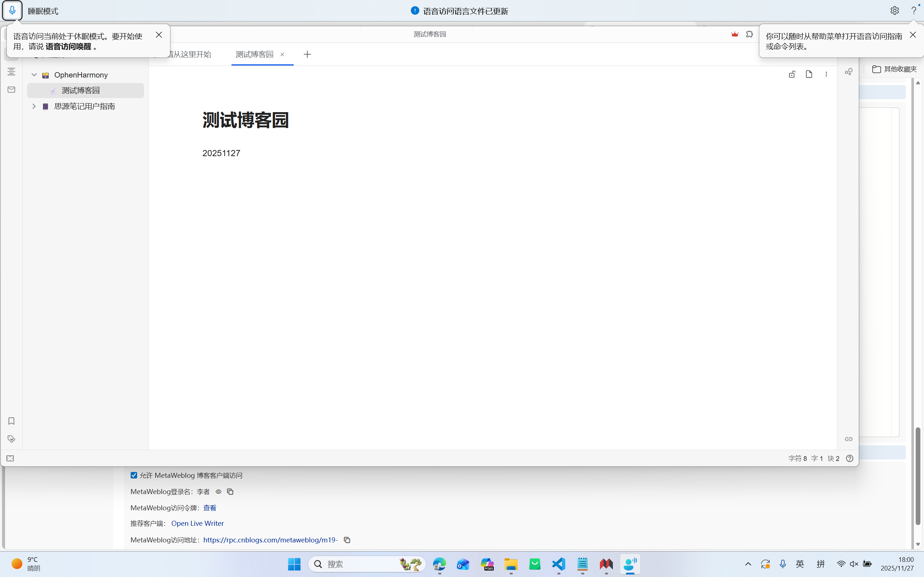Open the backlinks icon in the right dock
The width and height of the screenshot is (924, 577).
849,439
